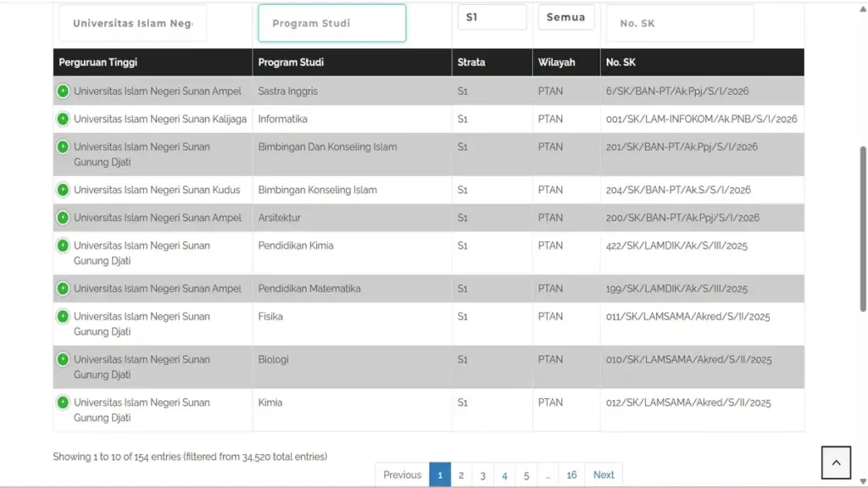Click the scroll-to-top arrow button
The height and width of the screenshot is (488, 868).
[x=835, y=463]
